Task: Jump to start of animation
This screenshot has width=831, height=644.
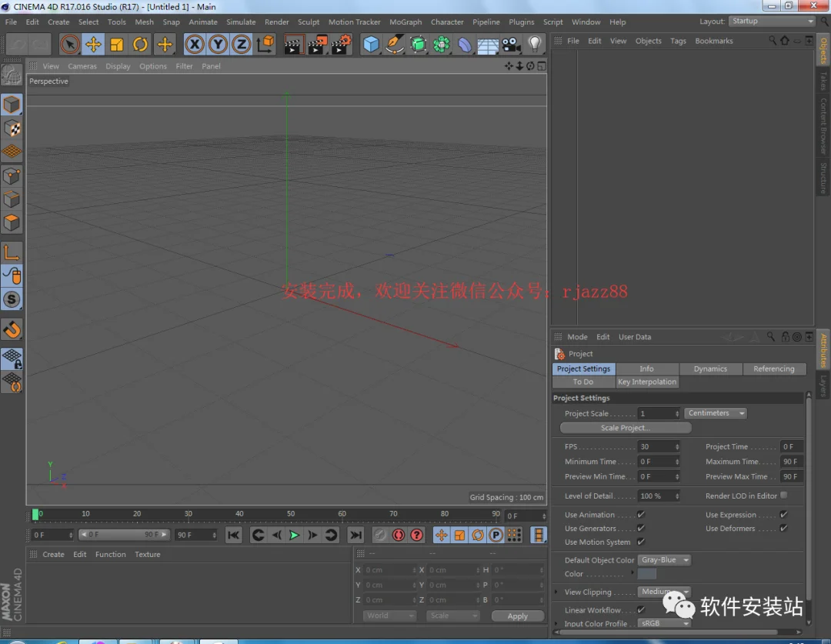Action: pos(233,535)
